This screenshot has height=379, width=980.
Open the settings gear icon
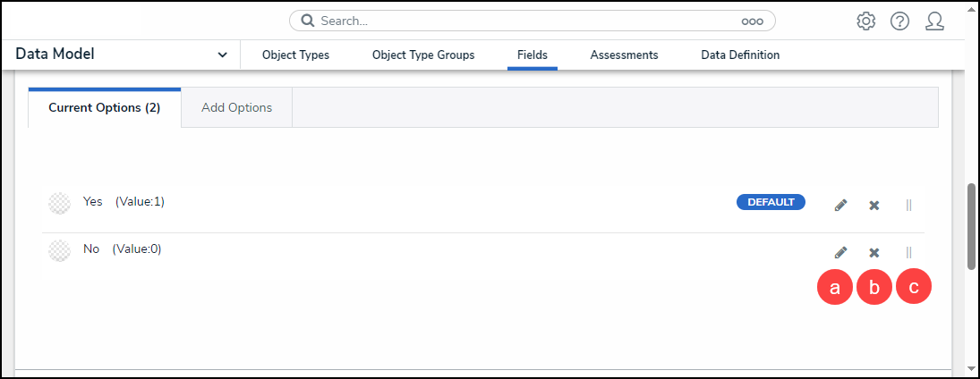coord(865,21)
